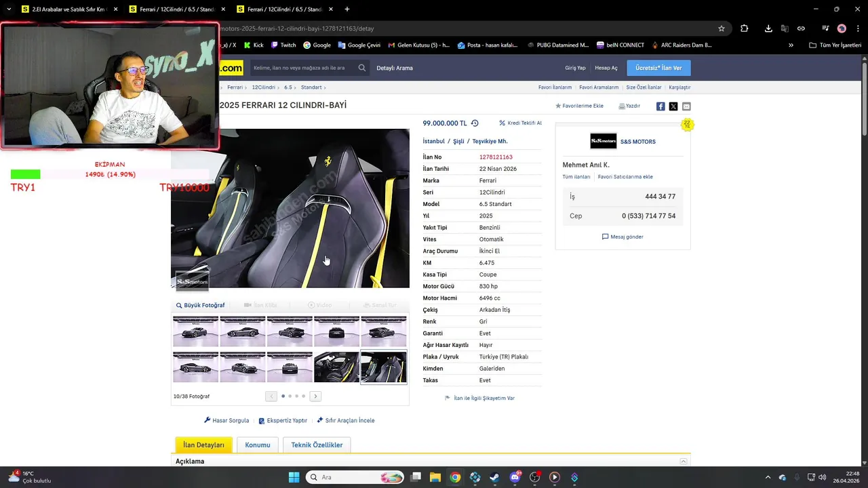Click the link icon in Chrome toolbar
The height and width of the screenshot is (488, 868).
801,28
